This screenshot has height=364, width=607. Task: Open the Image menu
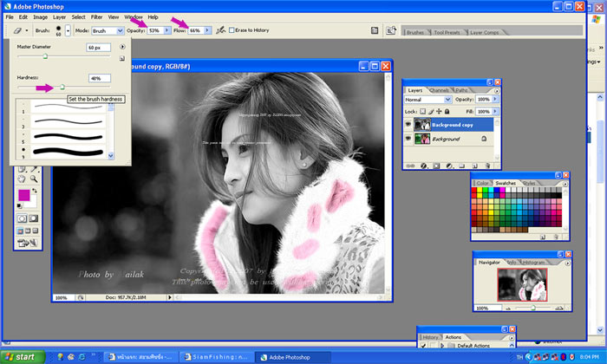tap(40, 17)
